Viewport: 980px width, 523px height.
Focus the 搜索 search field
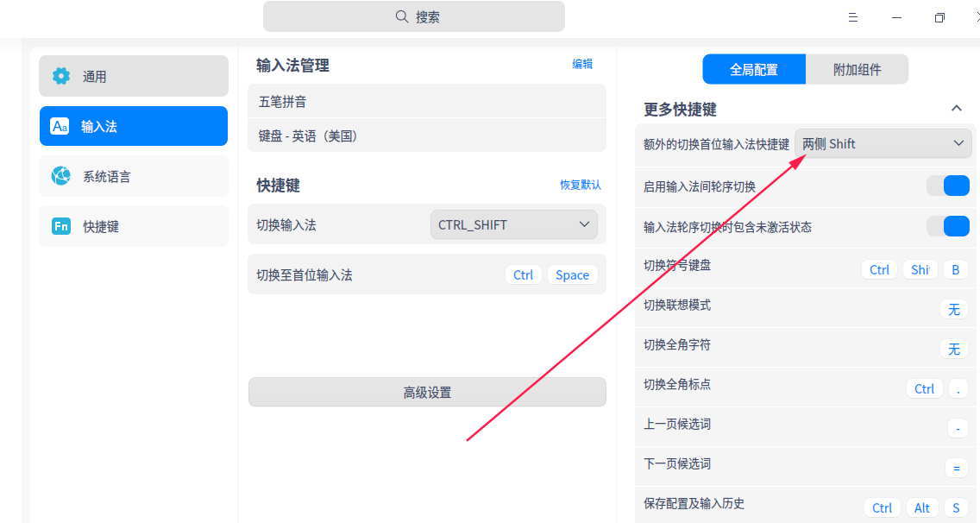414,16
